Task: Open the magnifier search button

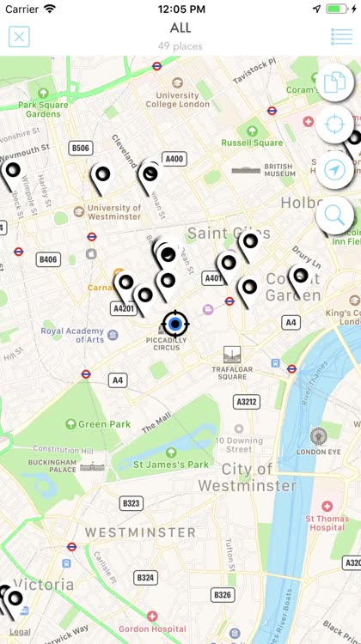Action: pyautogui.click(x=334, y=216)
